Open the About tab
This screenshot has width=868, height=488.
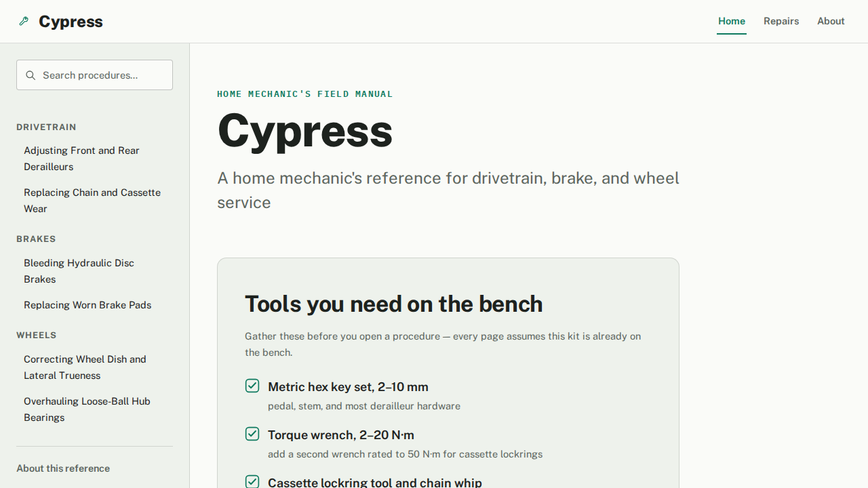(x=831, y=21)
